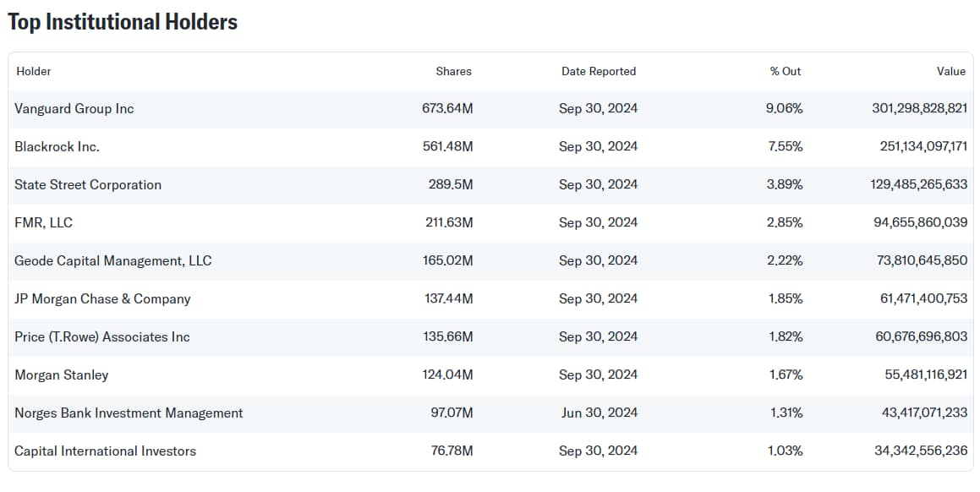Select the Blackrock Inc. row

pos(57,146)
